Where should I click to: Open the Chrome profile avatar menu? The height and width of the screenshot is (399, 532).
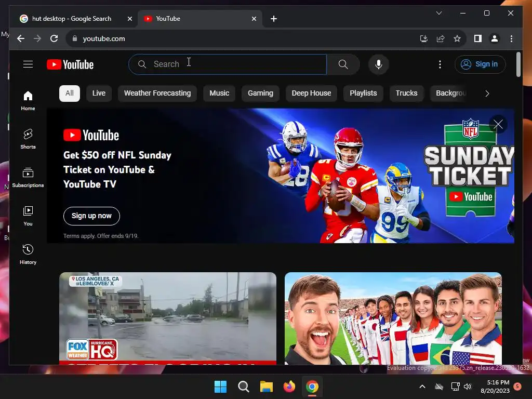click(x=495, y=38)
